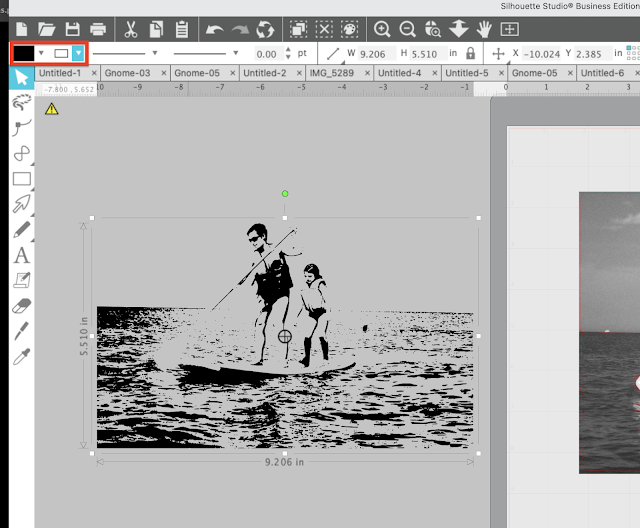Choose the Select arrow tool

pos(21,78)
